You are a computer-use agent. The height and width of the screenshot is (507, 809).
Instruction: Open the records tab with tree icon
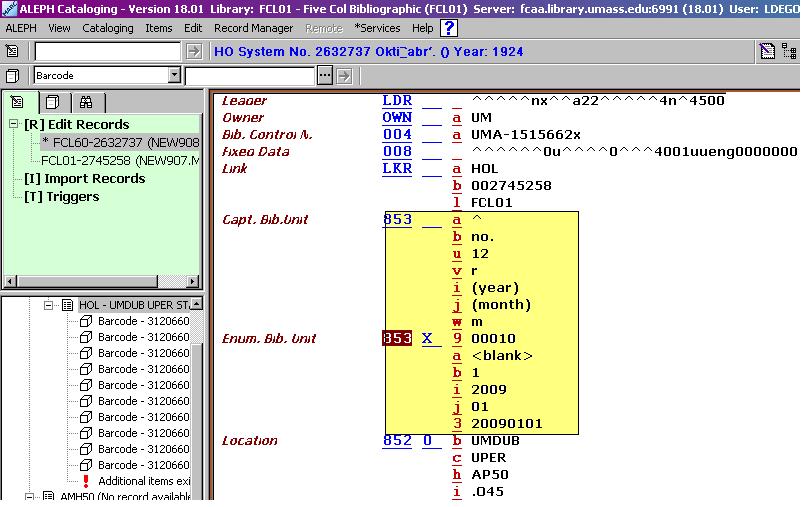(x=19, y=102)
